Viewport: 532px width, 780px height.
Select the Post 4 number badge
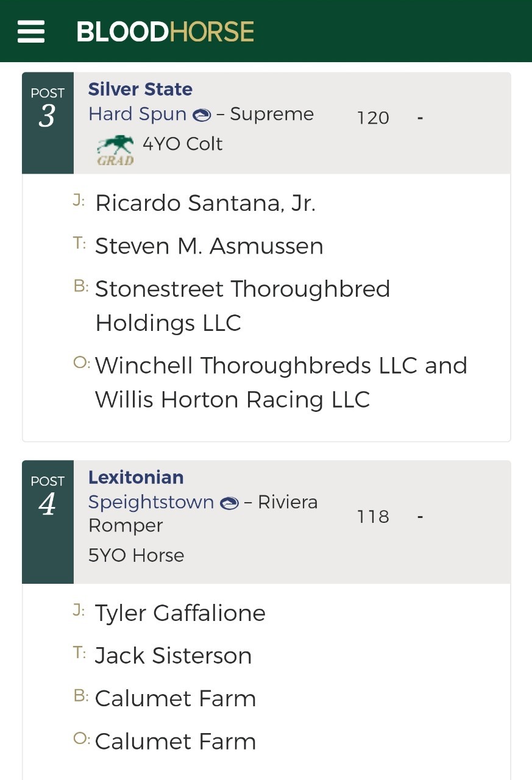pos(48,522)
